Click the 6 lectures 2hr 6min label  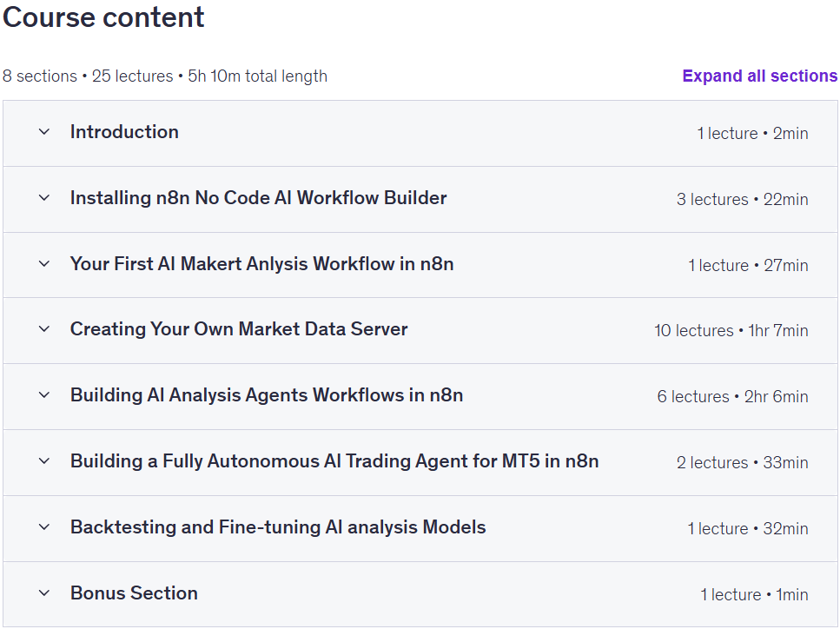[733, 396]
